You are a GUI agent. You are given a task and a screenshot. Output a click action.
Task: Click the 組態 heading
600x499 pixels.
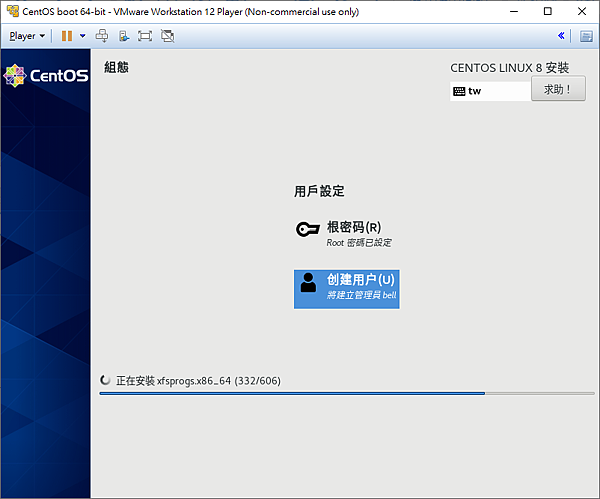click(x=116, y=67)
